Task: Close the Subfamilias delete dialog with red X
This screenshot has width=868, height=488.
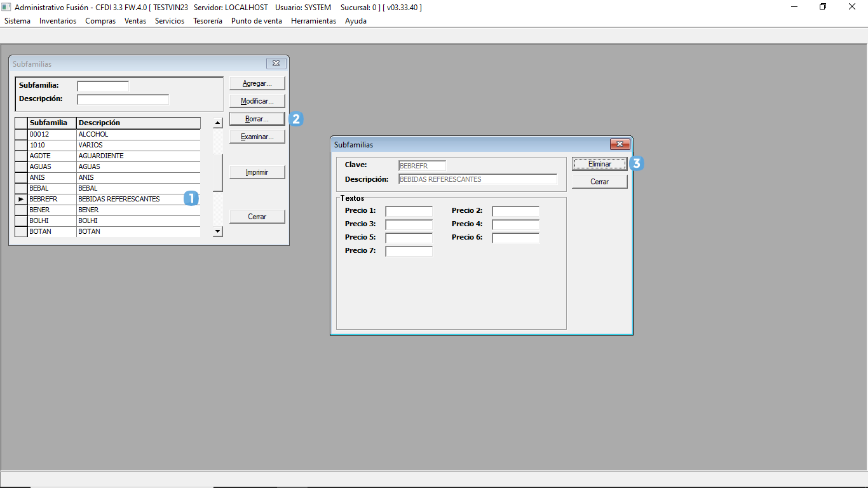Action: point(620,144)
